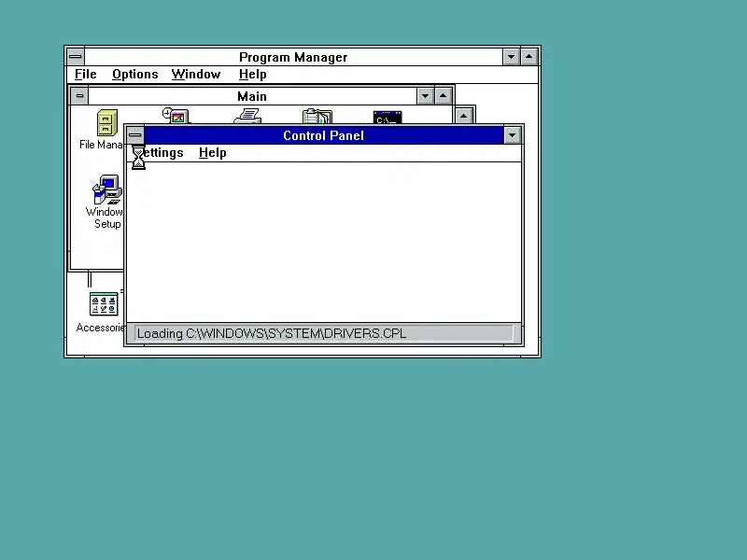Image resolution: width=747 pixels, height=560 pixels.
Task: Open Help menu in Control Panel
Action: (x=213, y=152)
